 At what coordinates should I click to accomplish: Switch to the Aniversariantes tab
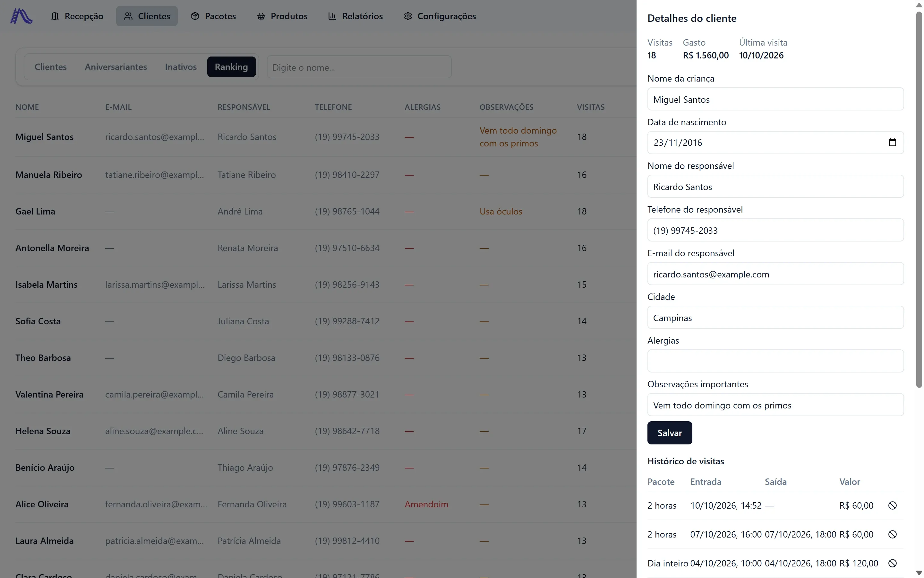coord(116,67)
